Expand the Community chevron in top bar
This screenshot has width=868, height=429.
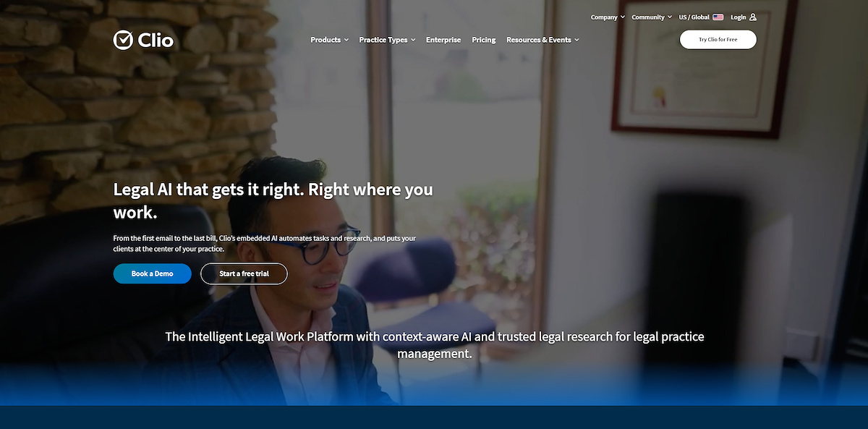pyautogui.click(x=669, y=17)
